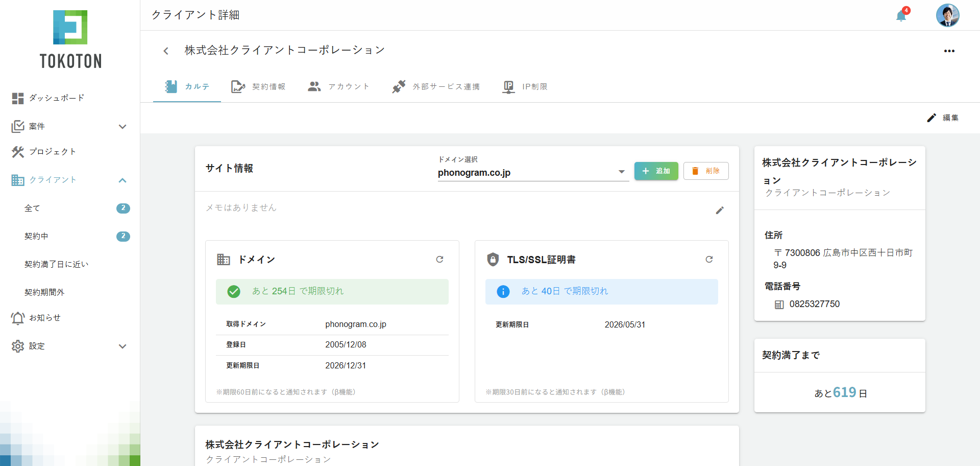
Task: Open ダッシュボード via its sidebar icon
Action: click(x=18, y=98)
